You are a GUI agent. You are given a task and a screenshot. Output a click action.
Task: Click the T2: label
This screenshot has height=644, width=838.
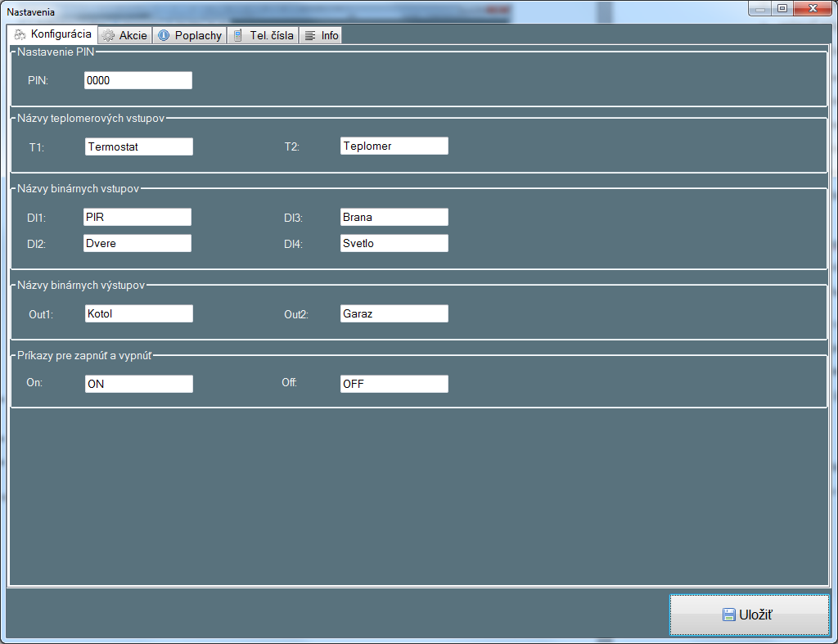(x=292, y=146)
